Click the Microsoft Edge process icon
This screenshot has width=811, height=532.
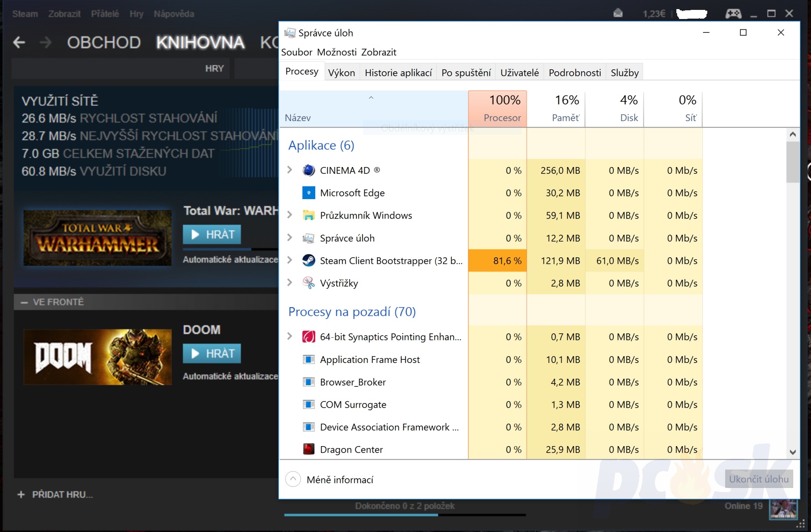tap(308, 193)
